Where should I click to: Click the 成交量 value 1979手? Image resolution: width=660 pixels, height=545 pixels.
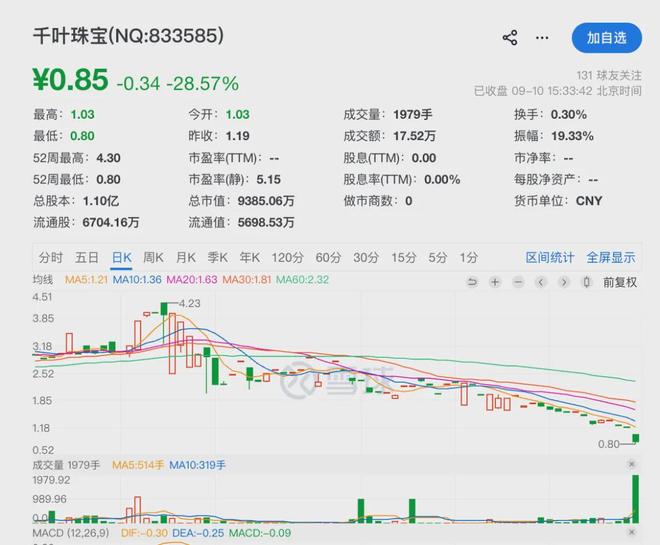click(x=412, y=114)
